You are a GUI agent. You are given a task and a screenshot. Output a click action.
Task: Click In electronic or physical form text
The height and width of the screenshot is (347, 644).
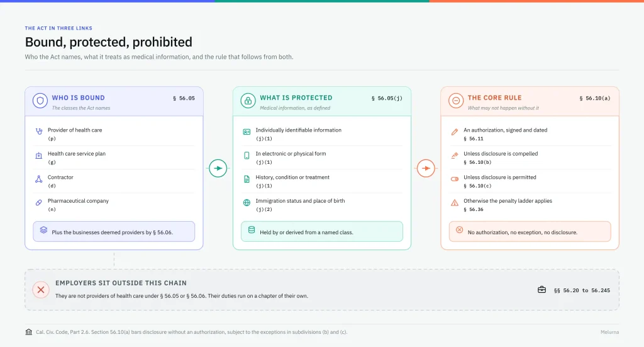pyautogui.click(x=291, y=154)
